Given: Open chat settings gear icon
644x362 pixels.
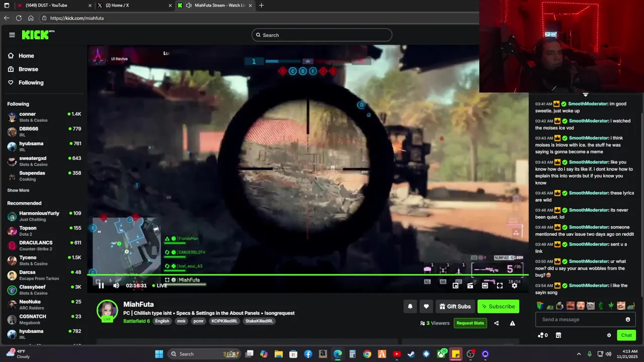Looking at the screenshot, I should click(609, 335).
